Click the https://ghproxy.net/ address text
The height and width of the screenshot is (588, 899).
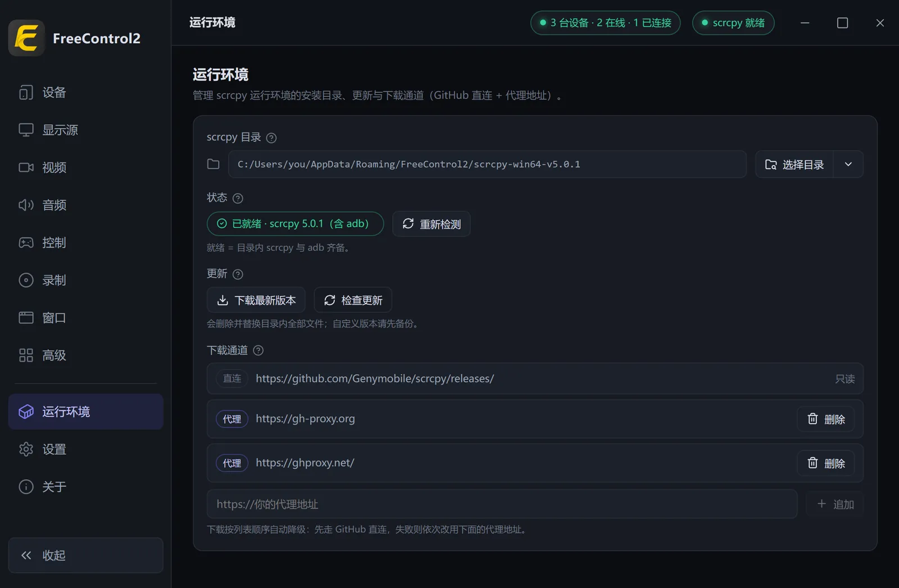[x=305, y=463]
